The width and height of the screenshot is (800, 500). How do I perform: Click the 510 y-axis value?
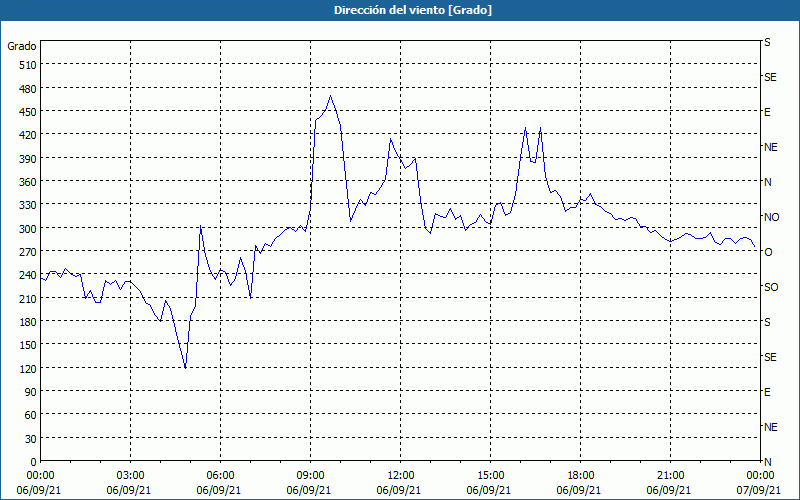[x=28, y=65]
